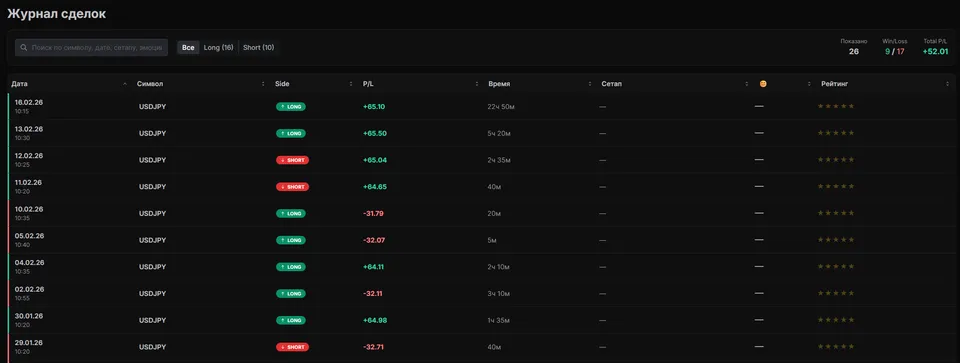This screenshot has width=960, height=363.
Task: Sort by the Сетап column header
Action: (612, 83)
